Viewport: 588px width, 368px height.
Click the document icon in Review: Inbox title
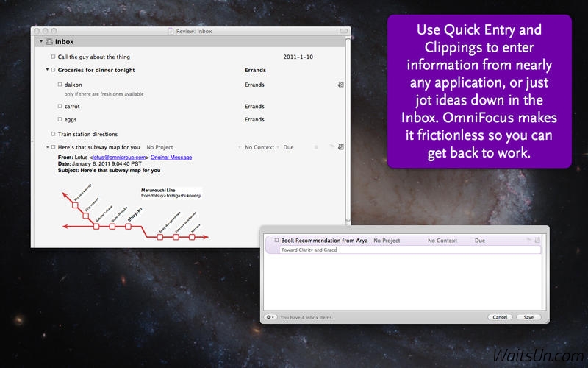click(171, 31)
